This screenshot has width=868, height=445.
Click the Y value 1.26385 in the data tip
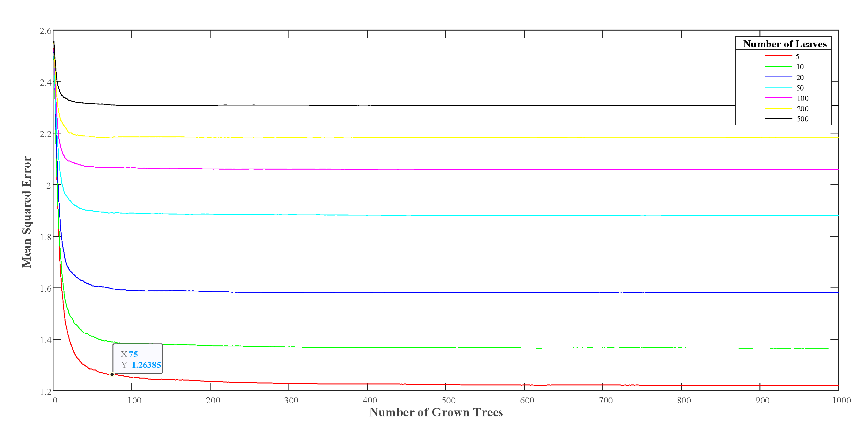click(146, 365)
